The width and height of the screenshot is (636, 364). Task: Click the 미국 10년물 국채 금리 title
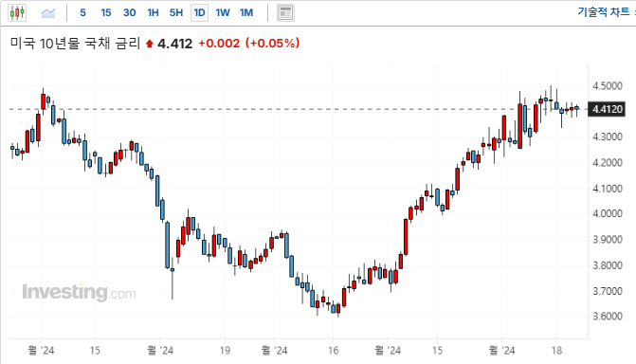[76, 43]
